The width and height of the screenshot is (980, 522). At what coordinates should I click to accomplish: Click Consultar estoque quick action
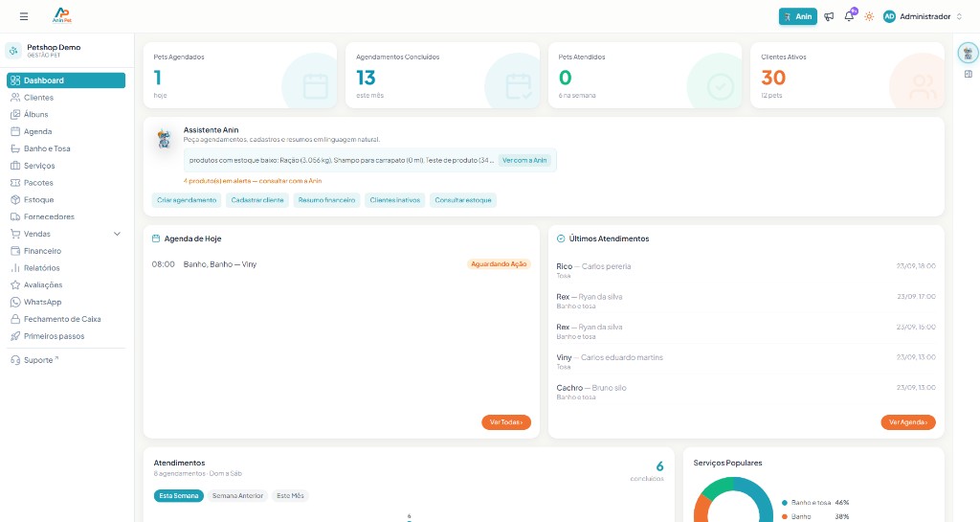[x=463, y=200]
